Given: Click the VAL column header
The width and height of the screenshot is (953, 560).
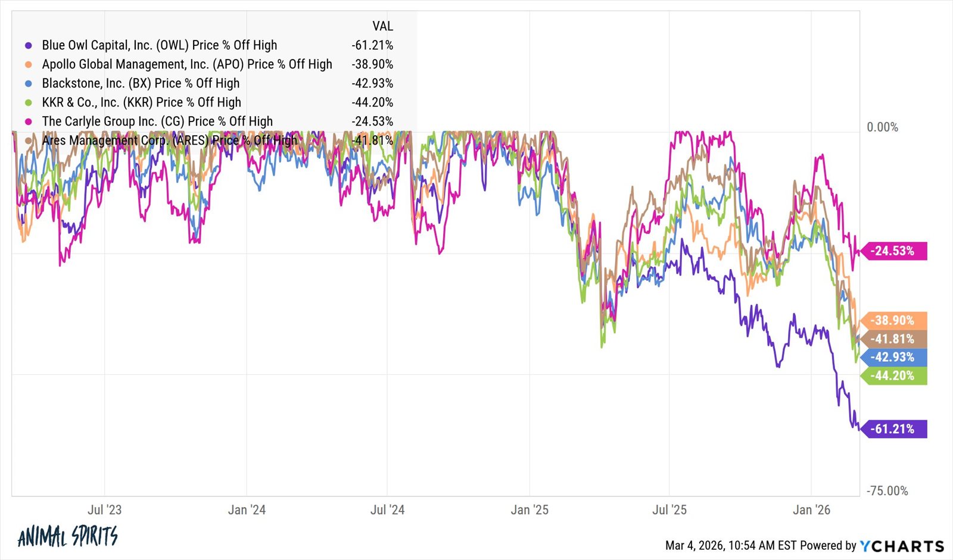Looking at the screenshot, I should click(382, 26).
